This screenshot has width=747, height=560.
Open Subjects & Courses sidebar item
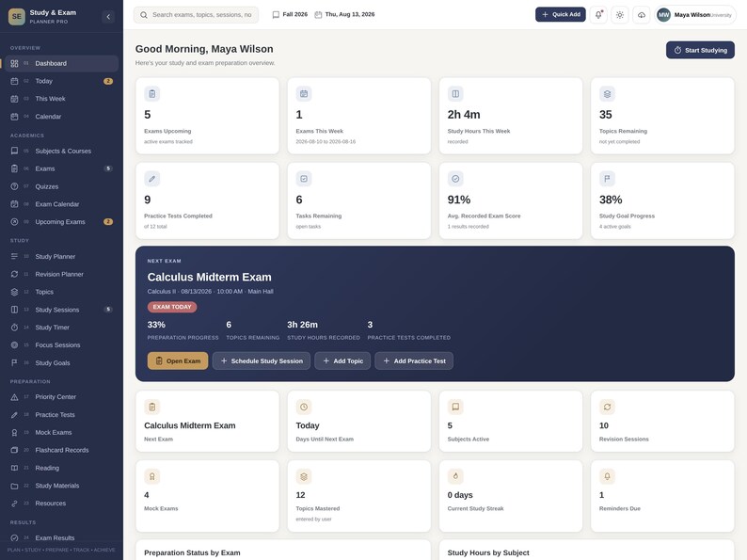click(62, 152)
